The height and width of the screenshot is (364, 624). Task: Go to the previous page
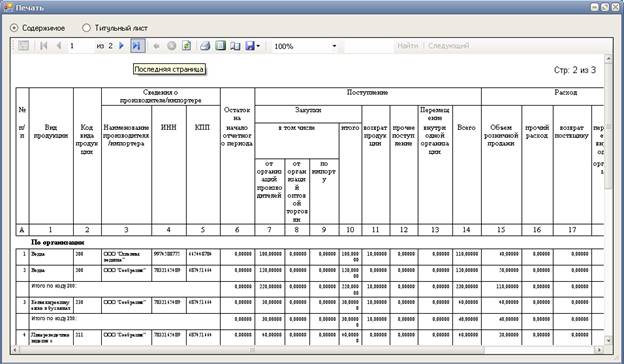(59, 46)
